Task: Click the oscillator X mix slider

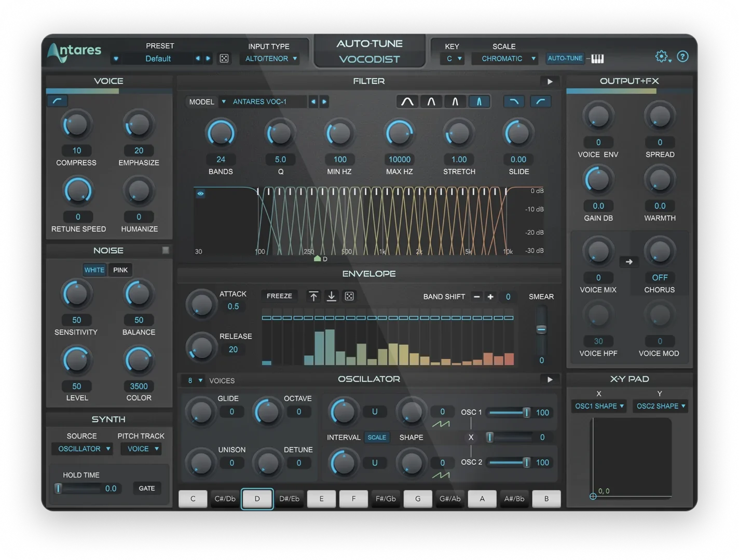Action: pos(510,438)
